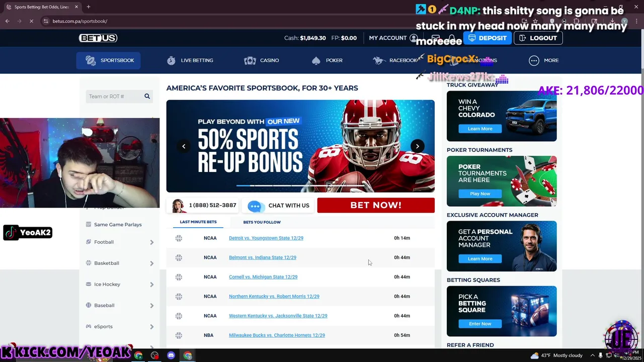Image resolution: width=644 pixels, height=362 pixels.
Task: Expand the Football category
Action: coord(151,242)
